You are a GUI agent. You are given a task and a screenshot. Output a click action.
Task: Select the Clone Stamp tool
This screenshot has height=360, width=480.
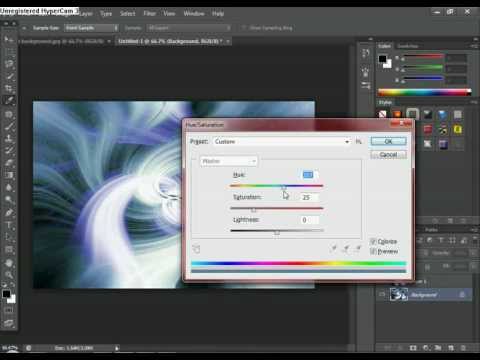click(x=9, y=138)
